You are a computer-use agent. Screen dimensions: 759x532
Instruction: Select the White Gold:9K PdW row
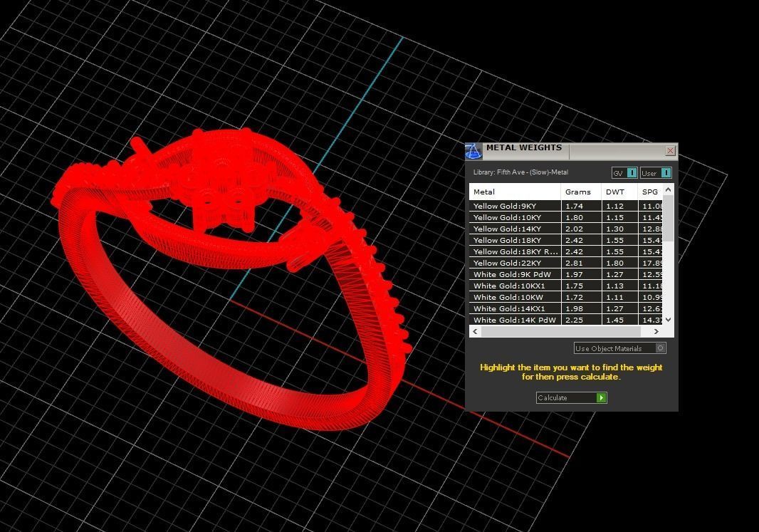[566, 274]
